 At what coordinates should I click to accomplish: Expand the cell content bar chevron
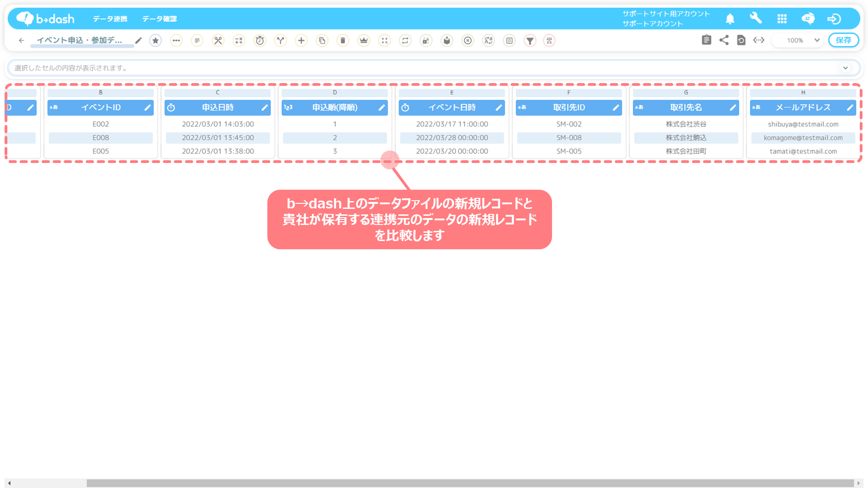845,68
